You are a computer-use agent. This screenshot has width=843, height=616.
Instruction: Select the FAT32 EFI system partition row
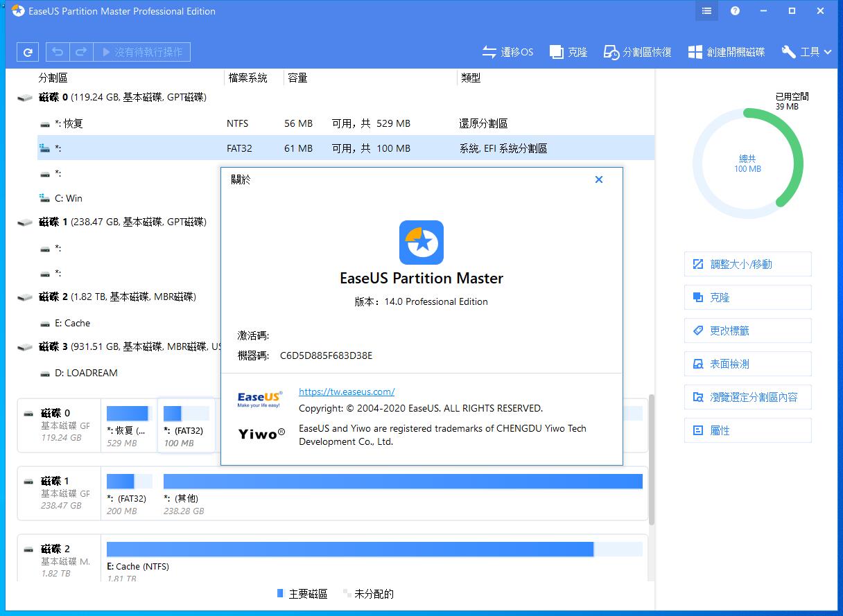(345, 148)
